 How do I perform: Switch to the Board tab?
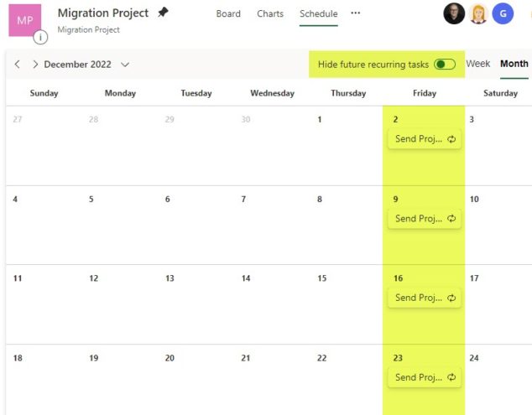[x=228, y=13]
